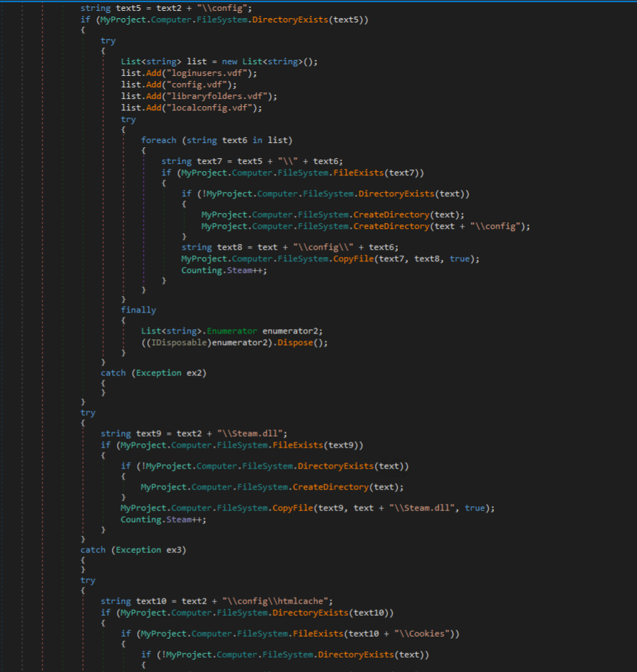637x672 pixels.
Task: Click text7 in the "string text7" declaration
Action: click(209, 162)
